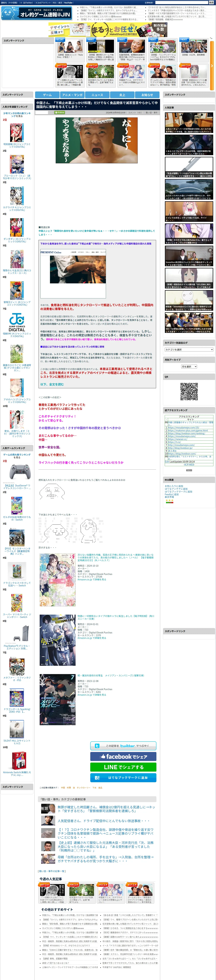Viewport: 216px width, 980px height.
Task: Open the アニメ・マンガ category tab
Action: pyautogui.click(x=72, y=95)
